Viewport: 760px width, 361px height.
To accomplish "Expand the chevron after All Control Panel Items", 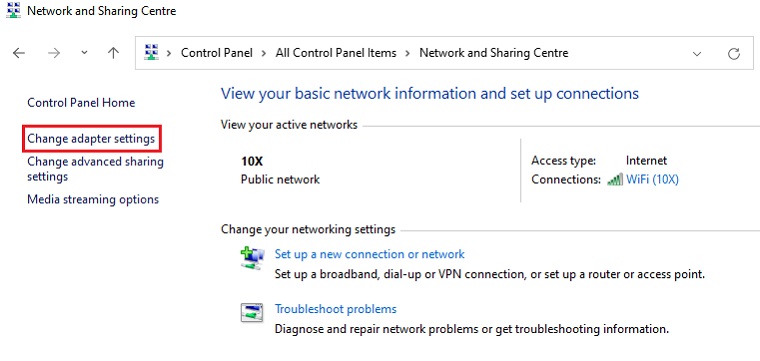I will 408,53.
